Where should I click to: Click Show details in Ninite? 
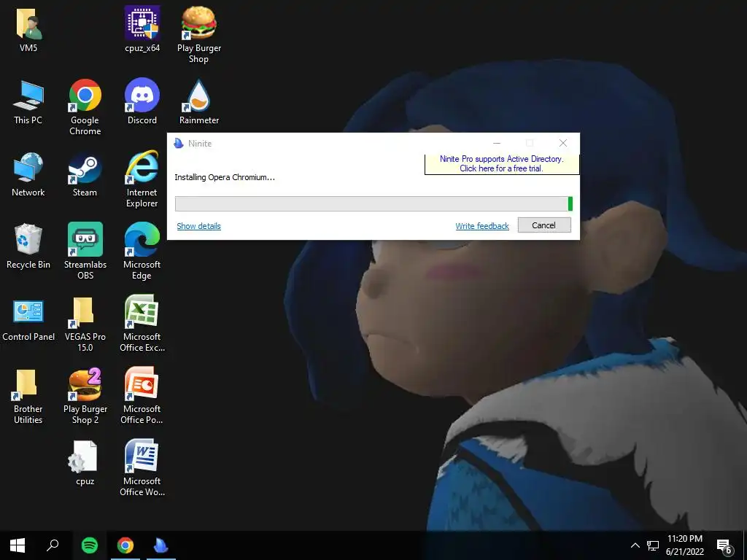198,226
